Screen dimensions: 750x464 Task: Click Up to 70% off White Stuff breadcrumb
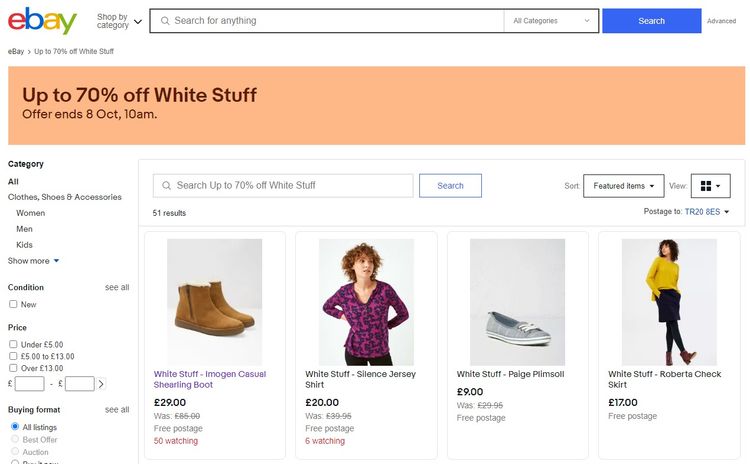[74, 51]
